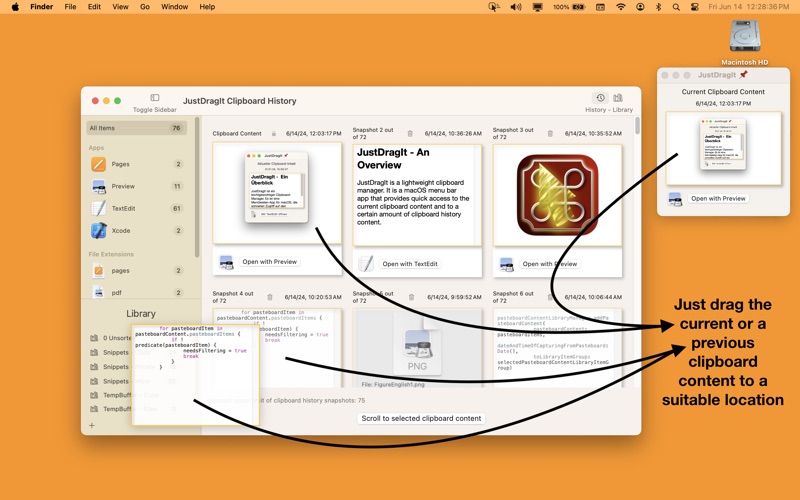Image resolution: width=800 pixels, height=500 pixels.
Task: Select Macintosh HD desktop drive icon
Action: (744, 37)
